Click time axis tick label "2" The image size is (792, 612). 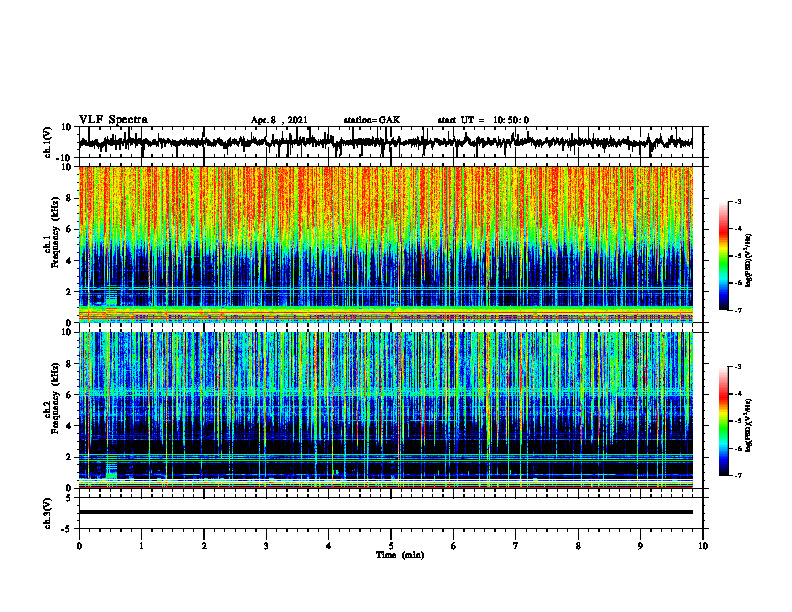pyautogui.click(x=204, y=546)
